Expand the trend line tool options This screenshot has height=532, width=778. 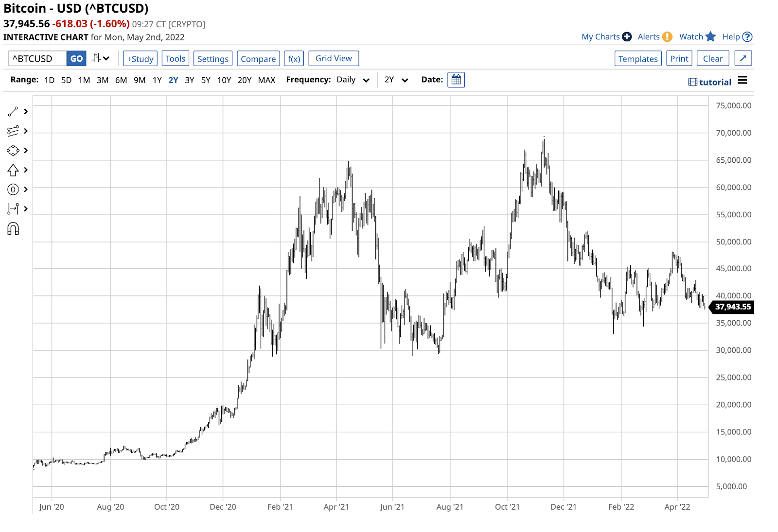(26, 112)
